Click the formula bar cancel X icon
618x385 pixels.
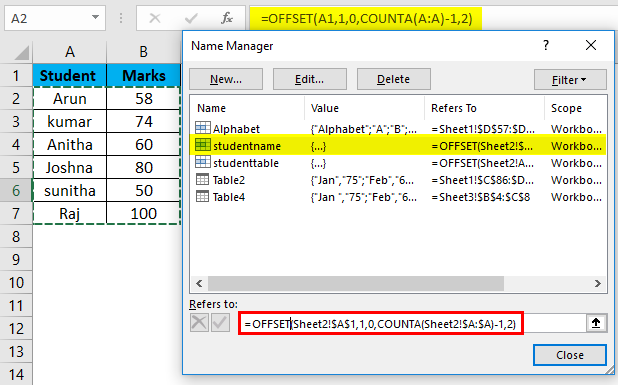155,18
